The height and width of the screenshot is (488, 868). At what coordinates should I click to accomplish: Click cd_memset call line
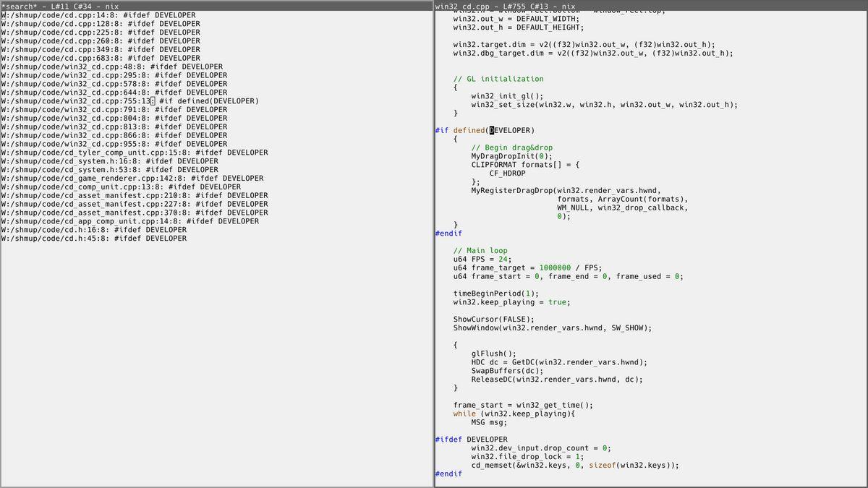[575, 466]
